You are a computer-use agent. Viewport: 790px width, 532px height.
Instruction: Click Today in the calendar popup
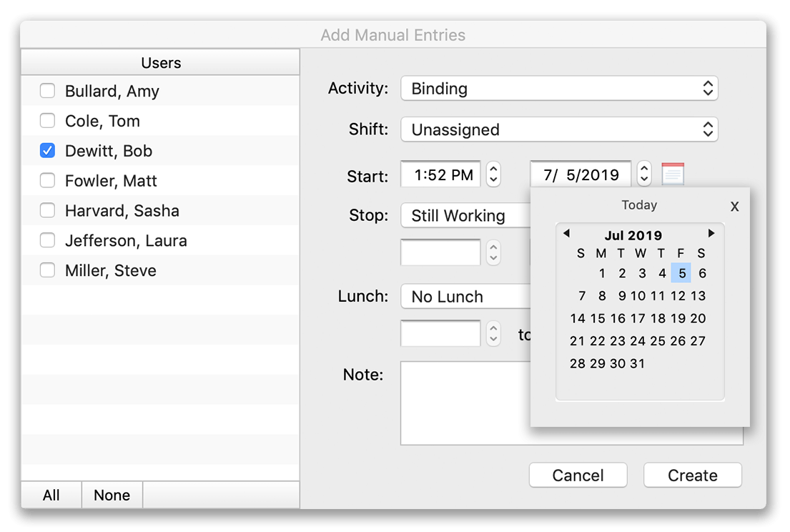[638, 205]
